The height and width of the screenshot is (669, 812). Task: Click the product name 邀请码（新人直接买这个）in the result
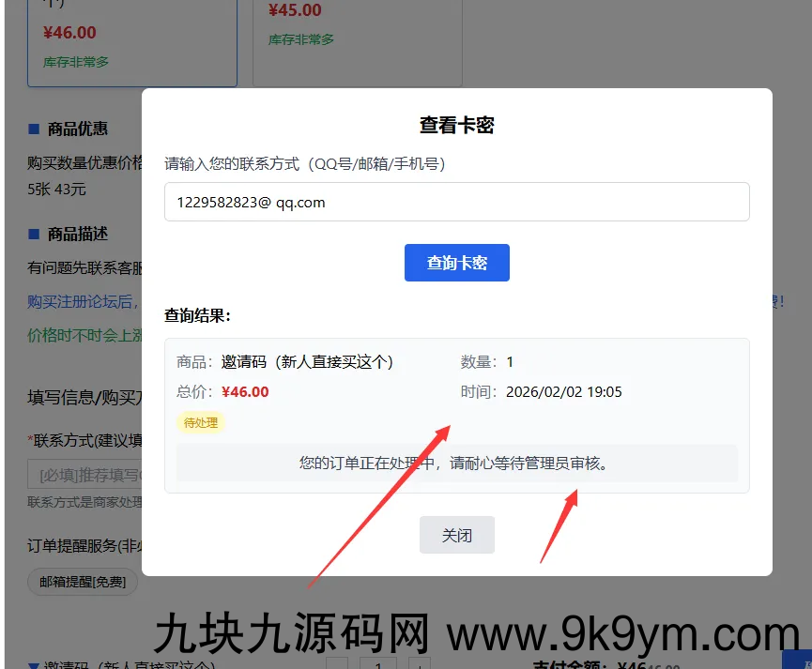click(x=307, y=362)
